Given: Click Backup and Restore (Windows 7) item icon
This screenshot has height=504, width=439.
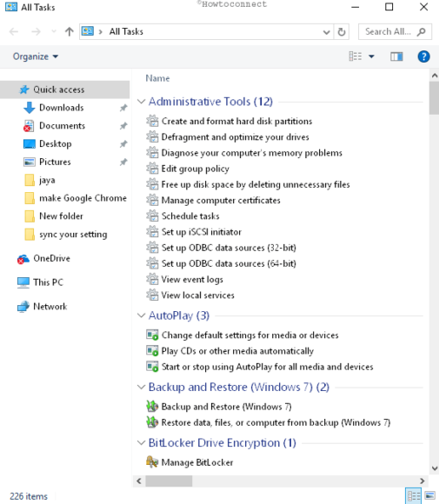Looking at the screenshot, I should click(x=152, y=407).
